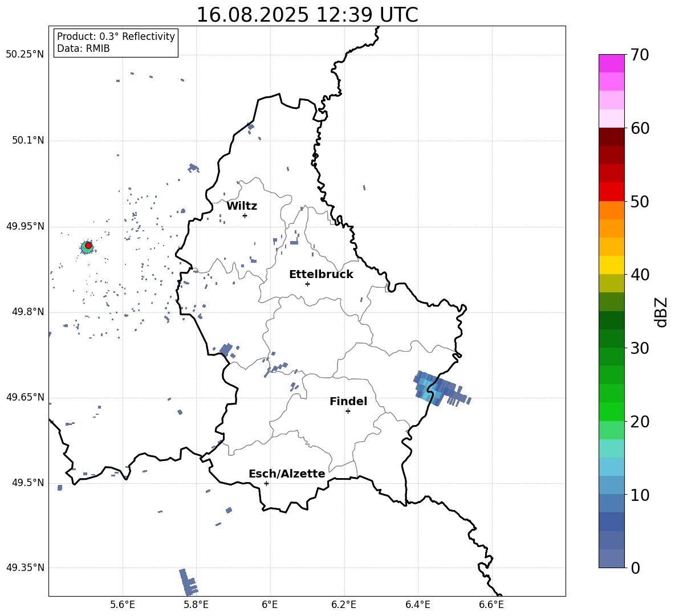Click the Esch/Alzette city label
This screenshot has height=616, width=675.
pos(287,474)
